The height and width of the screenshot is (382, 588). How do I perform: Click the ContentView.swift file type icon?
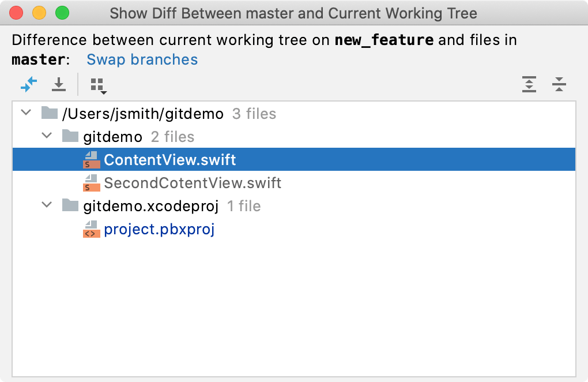(x=91, y=160)
